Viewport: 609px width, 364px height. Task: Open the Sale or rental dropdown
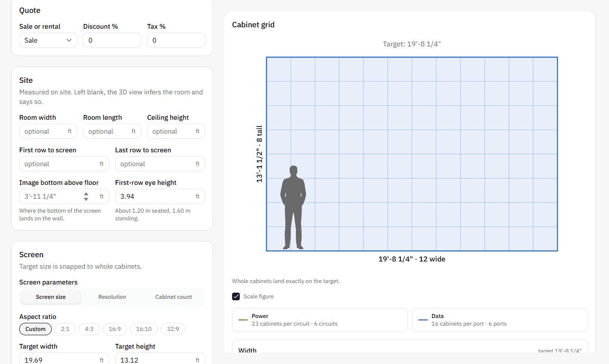tap(48, 40)
